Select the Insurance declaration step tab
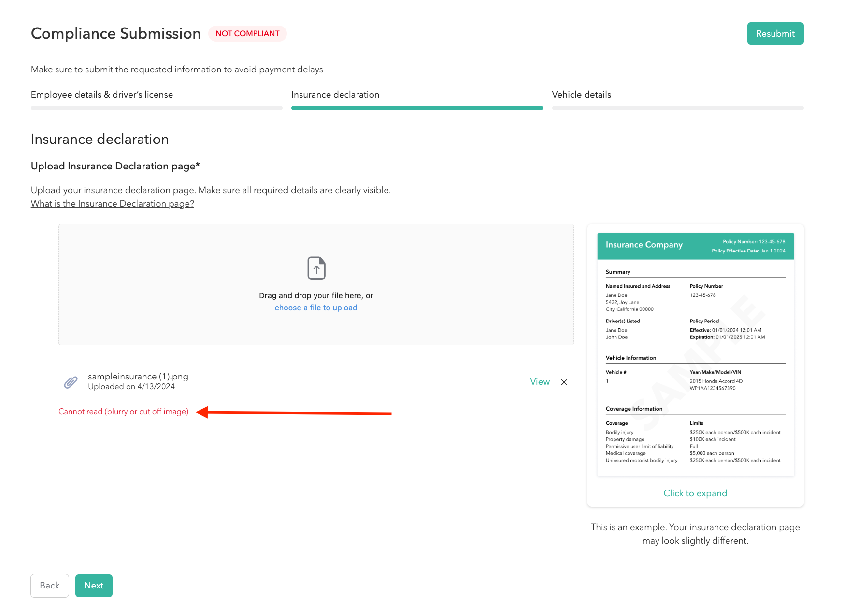The image size is (858, 616). tap(335, 95)
